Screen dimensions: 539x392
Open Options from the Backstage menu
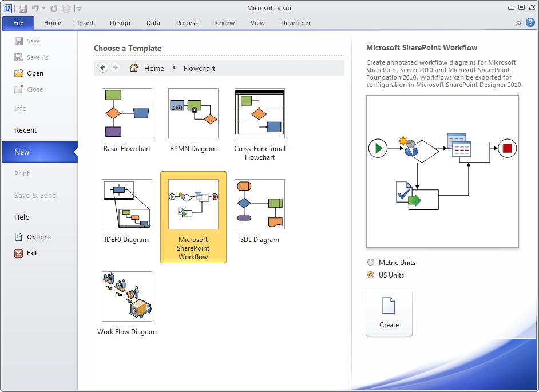pos(33,237)
